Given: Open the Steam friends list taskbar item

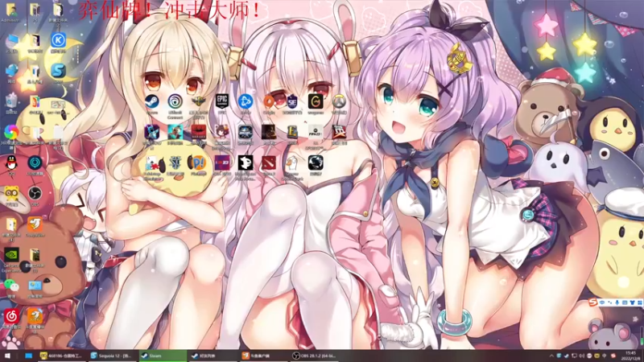Looking at the screenshot, I should pyautogui.click(x=213, y=356).
